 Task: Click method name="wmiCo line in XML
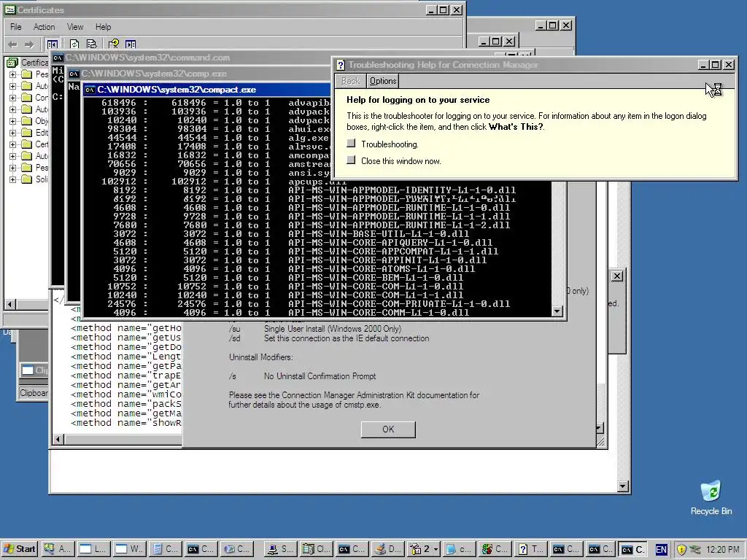[x=126, y=394]
